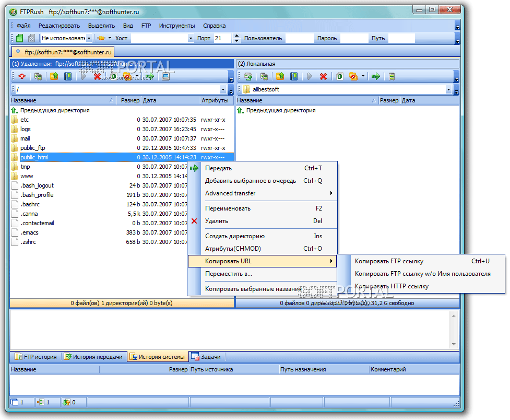Sort remote list by Название column header
This screenshot has height=420, width=510.
[63, 100]
